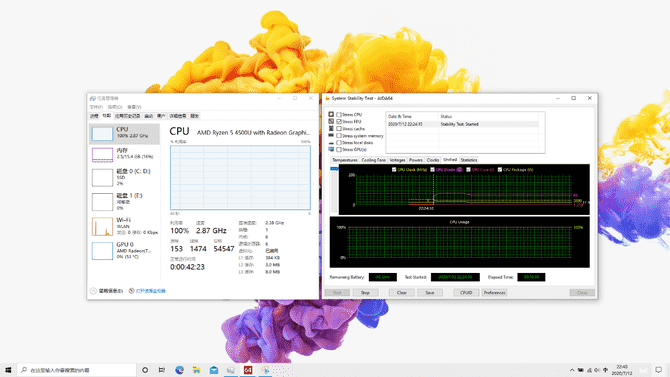
Task: Switch to Task Manager Users tab
Action: 161,116
